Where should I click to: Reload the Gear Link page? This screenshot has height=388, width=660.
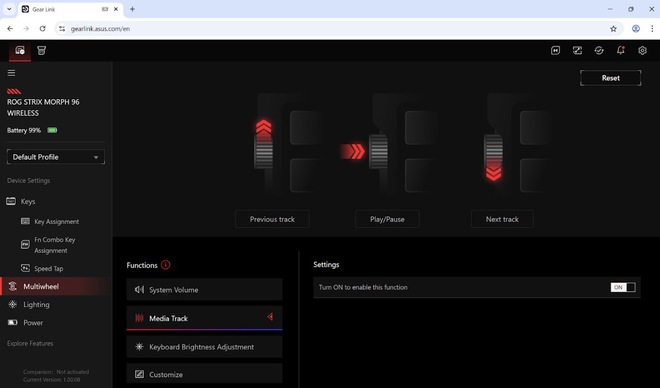pyautogui.click(x=43, y=29)
